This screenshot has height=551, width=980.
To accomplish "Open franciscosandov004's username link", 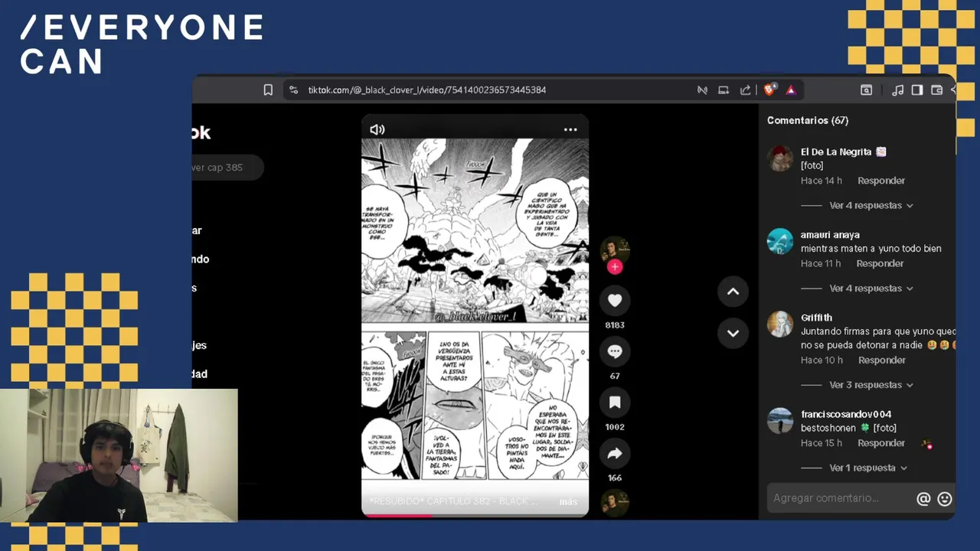I will click(x=846, y=414).
